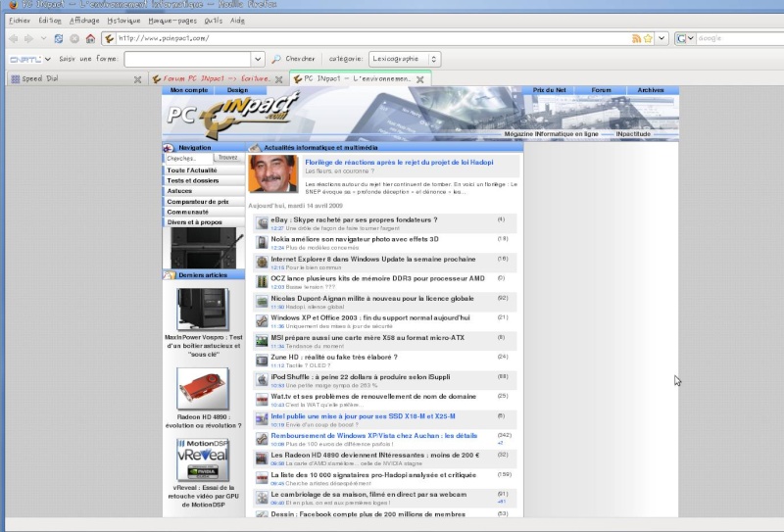Close the active PC INpact tab
Viewport: 784px width, 532px height.
coord(420,79)
